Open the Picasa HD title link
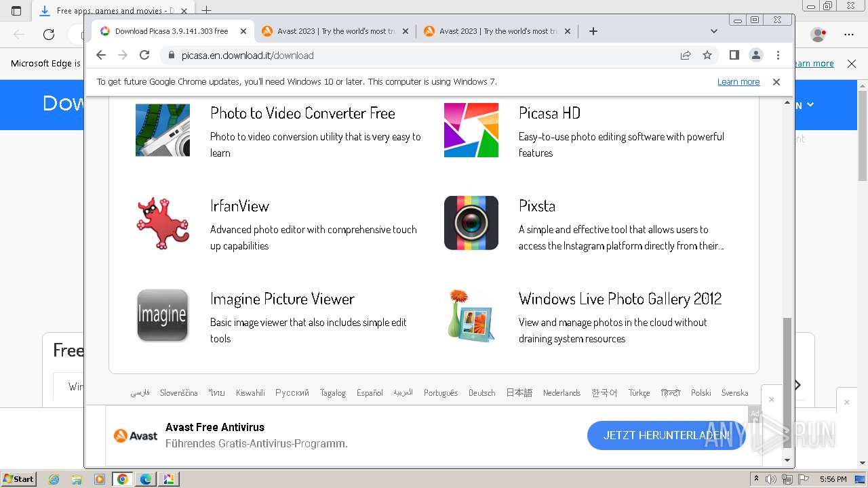Viewport: 868px width, 488px height. click(549, 113)
